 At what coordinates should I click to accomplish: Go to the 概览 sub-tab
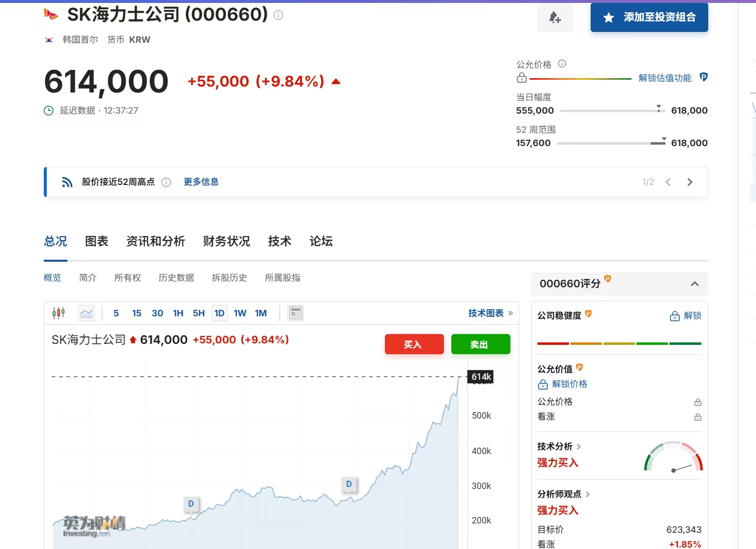(x=52, y=278)
